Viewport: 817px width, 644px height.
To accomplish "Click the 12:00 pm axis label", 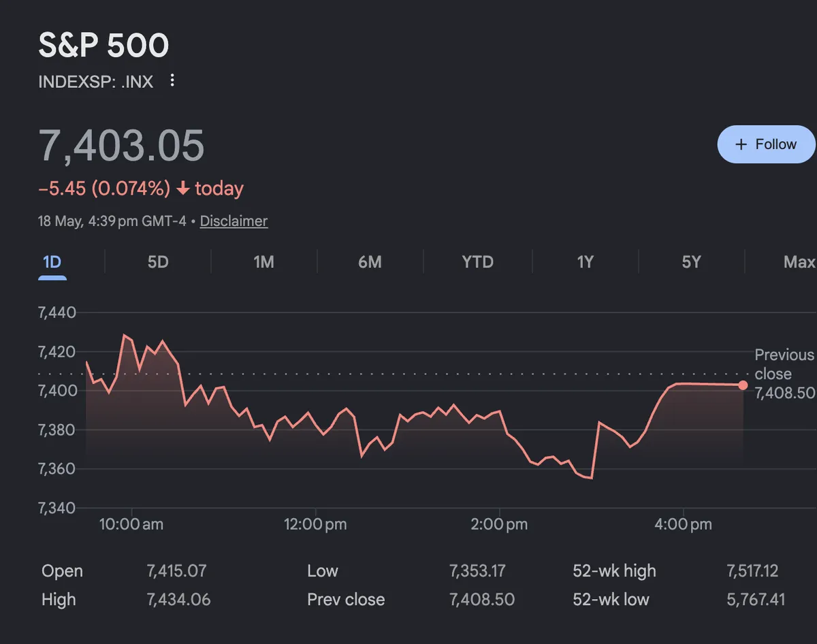I will [315, 524].
